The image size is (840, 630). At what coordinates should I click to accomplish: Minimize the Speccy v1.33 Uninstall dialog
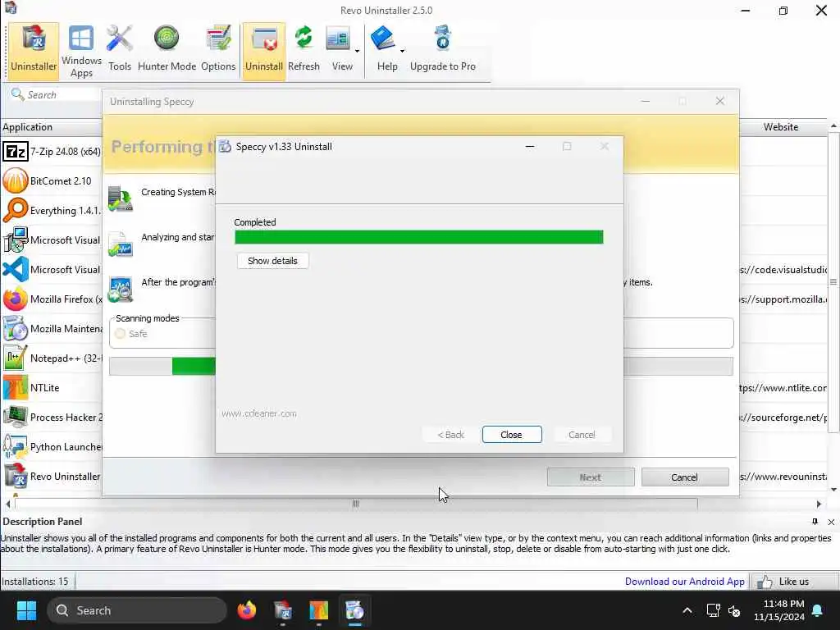point(530,146)
